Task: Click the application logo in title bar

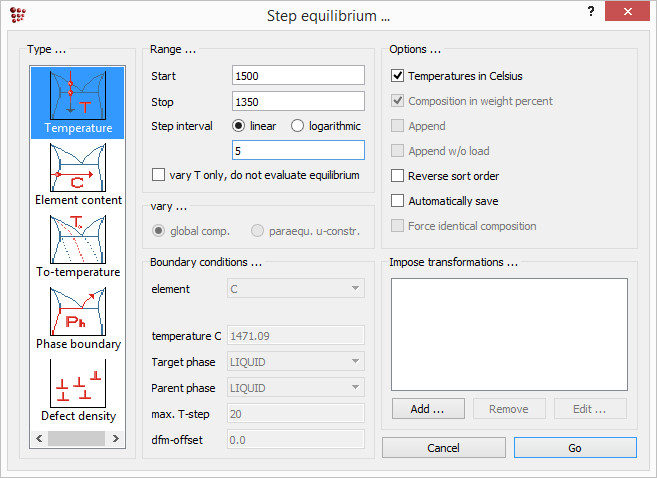Action: coord(17,15)
